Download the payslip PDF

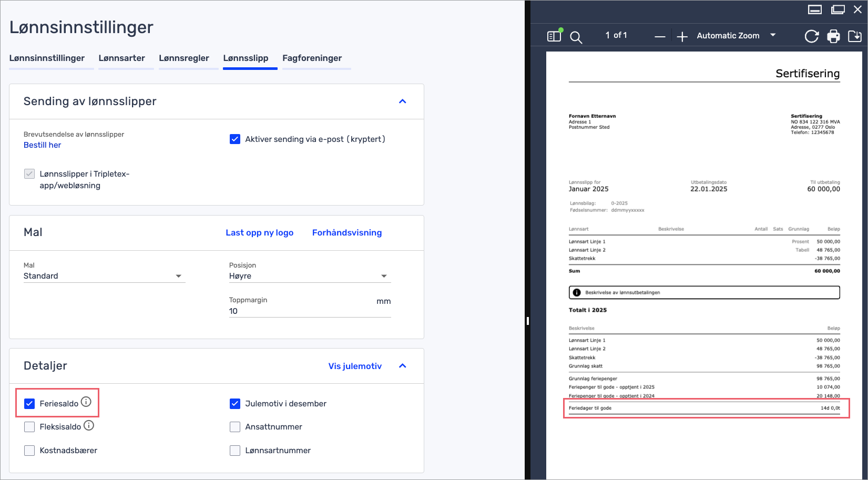click(855, 36)
